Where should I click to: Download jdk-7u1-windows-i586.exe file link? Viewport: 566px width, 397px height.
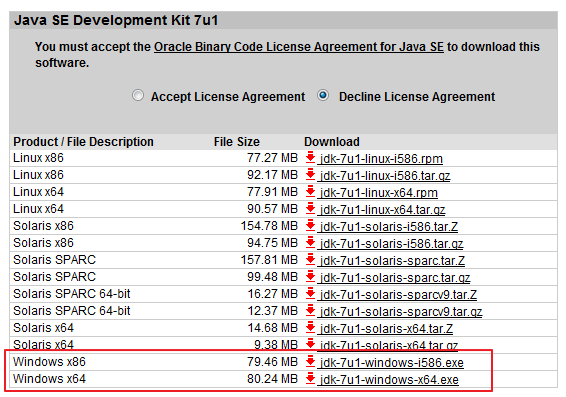click(392, 362)
